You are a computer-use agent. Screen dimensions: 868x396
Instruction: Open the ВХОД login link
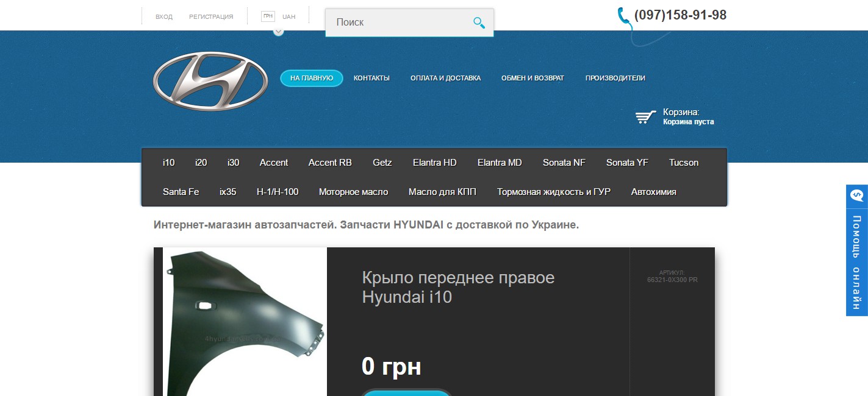[x=164, y=17]
